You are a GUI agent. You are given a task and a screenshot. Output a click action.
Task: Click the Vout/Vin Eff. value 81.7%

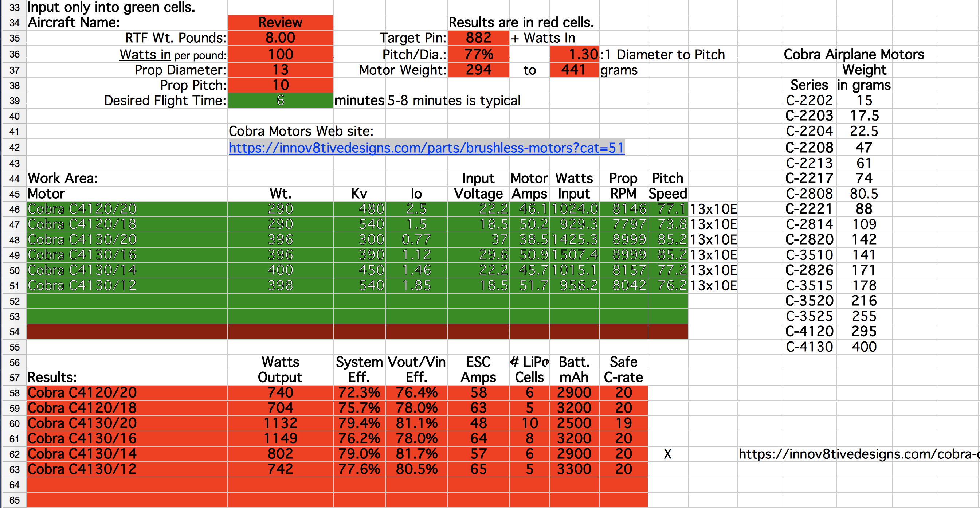point(416,454)
